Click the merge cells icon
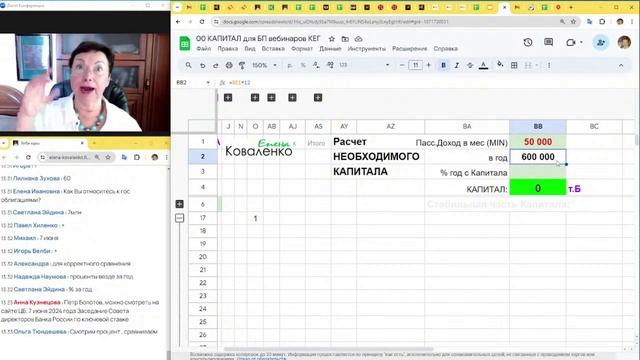 528,65
